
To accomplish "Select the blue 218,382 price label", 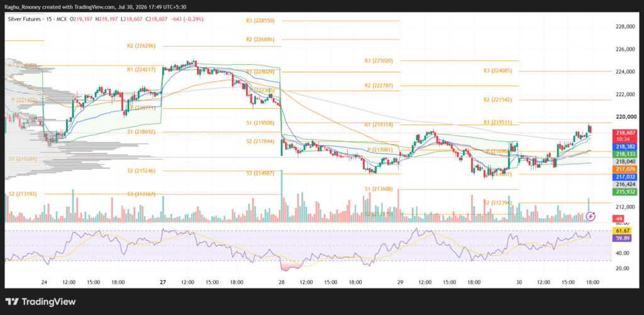I will (x=625, y=146).
